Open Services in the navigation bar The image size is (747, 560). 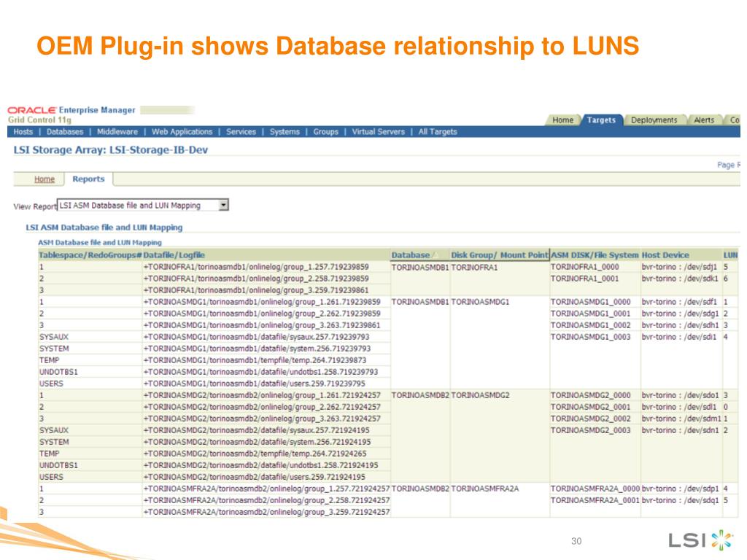point(241,132)
